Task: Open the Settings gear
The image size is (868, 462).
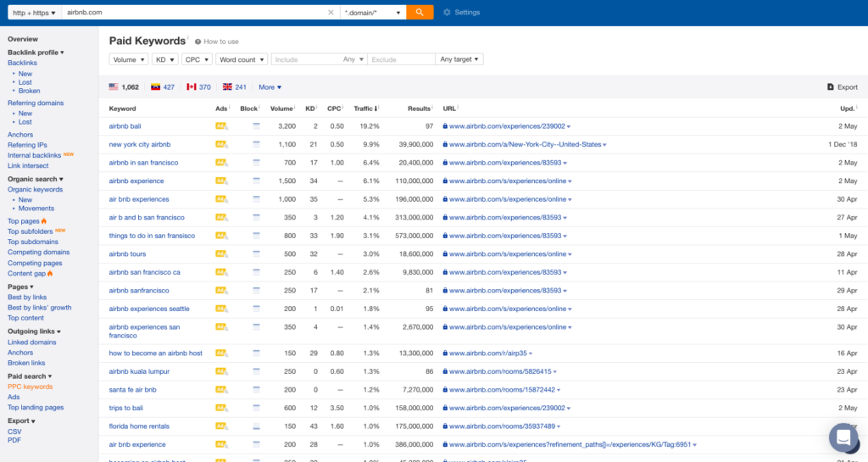Action: click(447, 12)
